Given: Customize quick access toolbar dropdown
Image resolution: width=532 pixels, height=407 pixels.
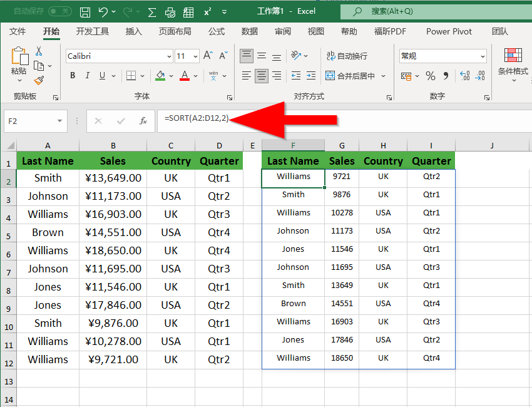Looking at the screenshot, I should point(224,13).
